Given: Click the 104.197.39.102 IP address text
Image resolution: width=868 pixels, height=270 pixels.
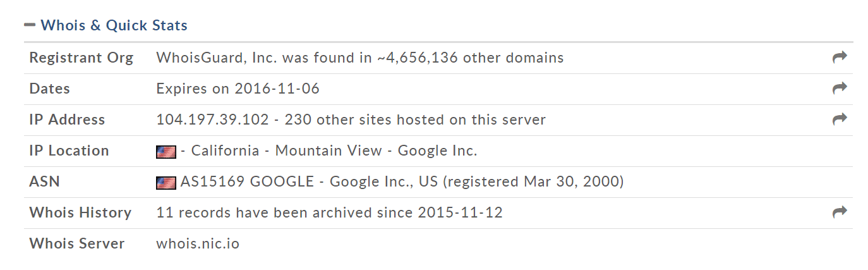Looking at the screenshot, I should [212, 120].
